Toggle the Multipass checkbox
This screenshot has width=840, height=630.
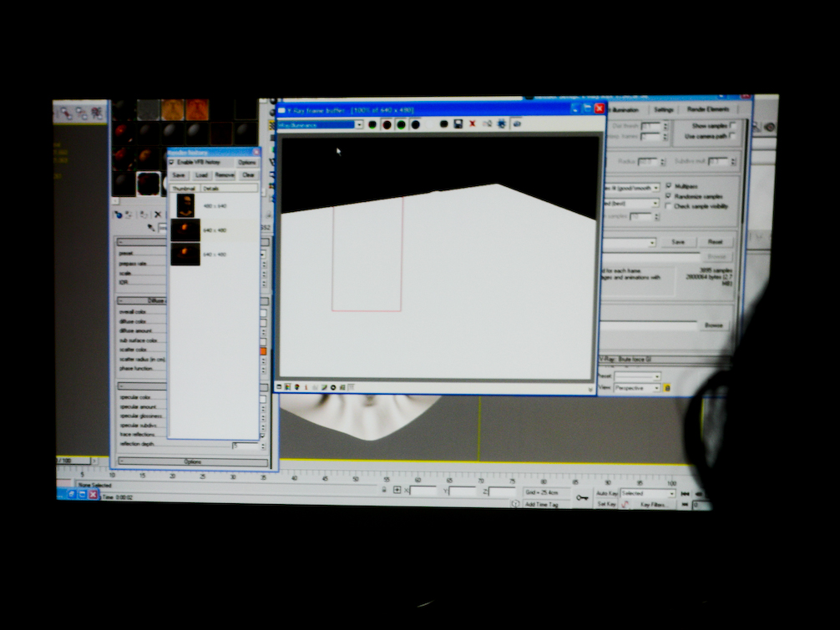669,186
